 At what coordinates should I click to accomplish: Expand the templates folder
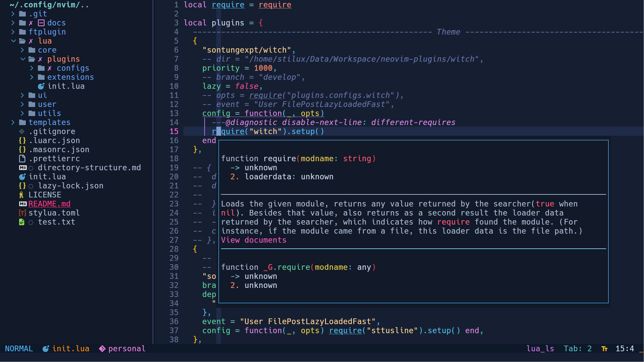coord(13,122)
